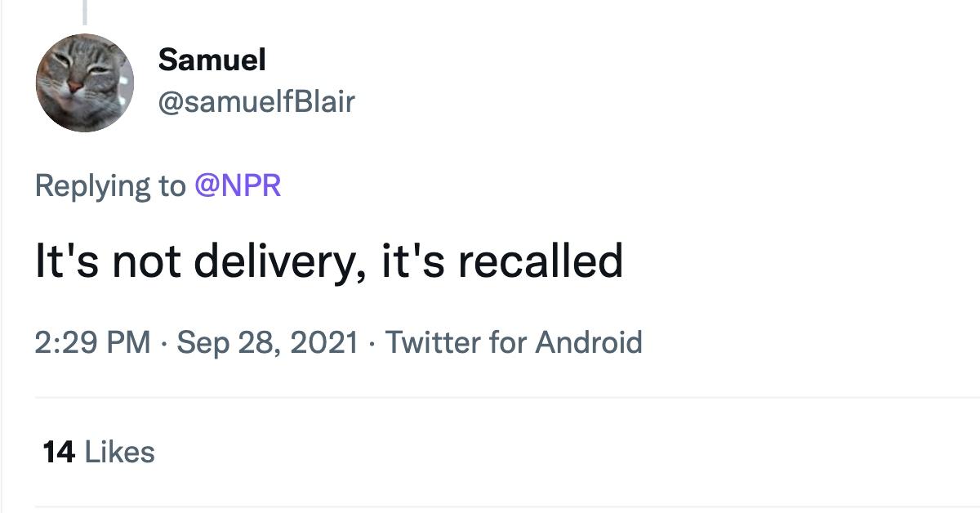This screenshot has height=513, width=980.
Task: Click the Sep 28, 2021 date
Action: click(x=268, y=341)
